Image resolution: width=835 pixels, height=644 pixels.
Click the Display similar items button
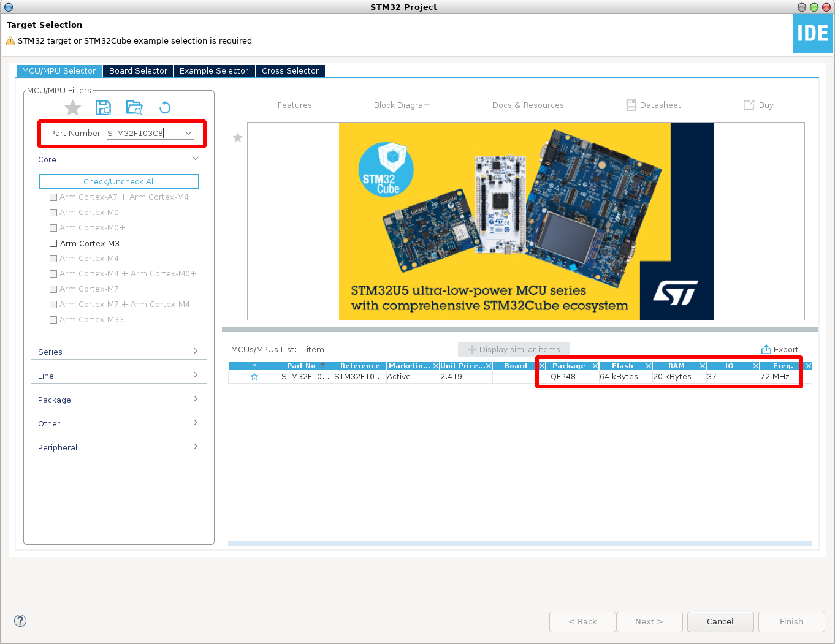coord(514,349)
